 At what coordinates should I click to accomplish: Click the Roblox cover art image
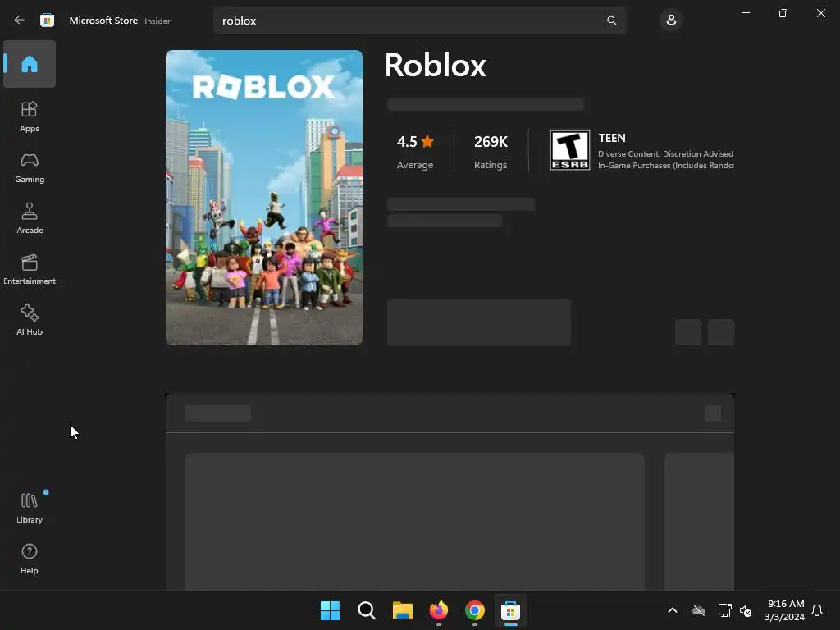coord(264,198)
